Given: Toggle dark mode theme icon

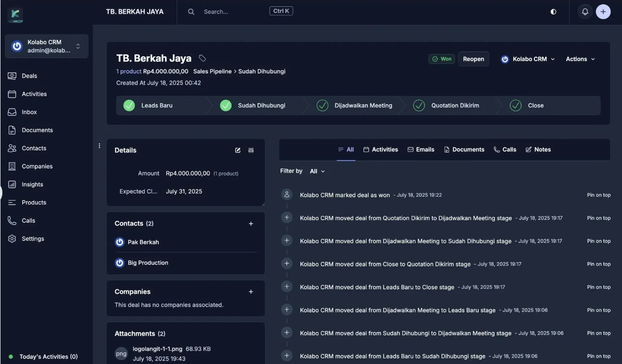Looking at the screenshot, I should (553, 12).
